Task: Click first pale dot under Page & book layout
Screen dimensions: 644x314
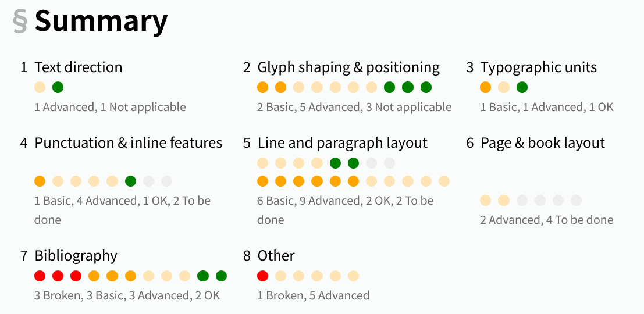Action: (486, 201)
